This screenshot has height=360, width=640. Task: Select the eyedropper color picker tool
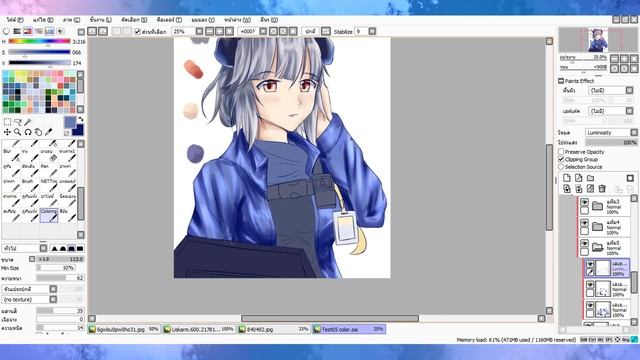point(49,132)
